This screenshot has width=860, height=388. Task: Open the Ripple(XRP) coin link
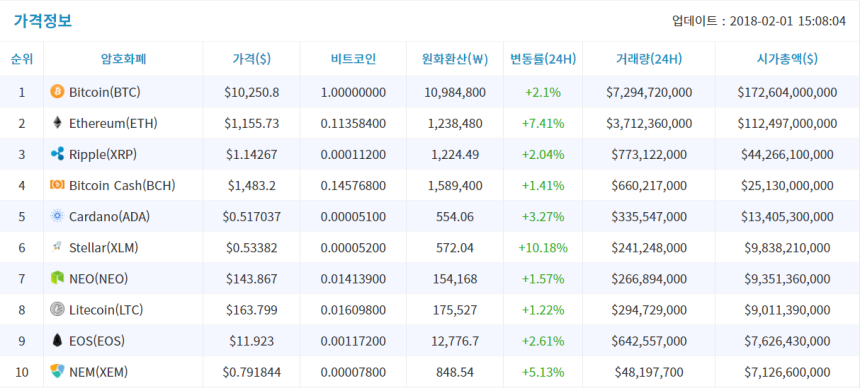click(103, 155)
